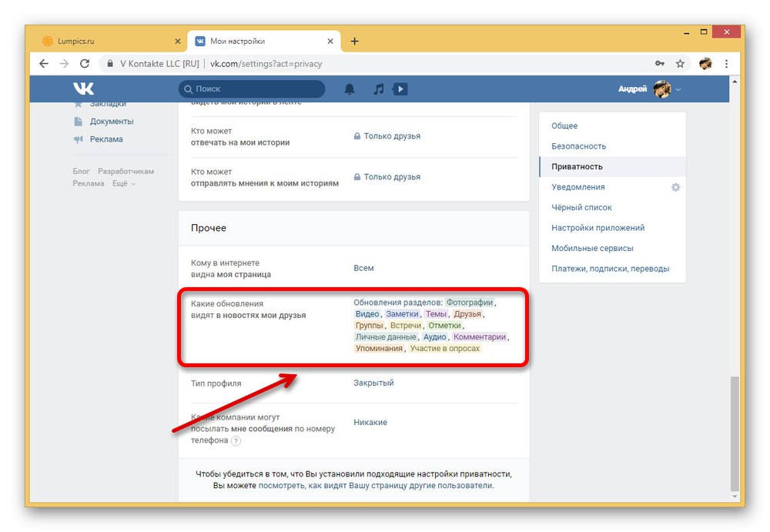Expand the Андрей profile menu arrow
Image resolution: width=770 pixels, height=532 pixels.
click(678, 89)
